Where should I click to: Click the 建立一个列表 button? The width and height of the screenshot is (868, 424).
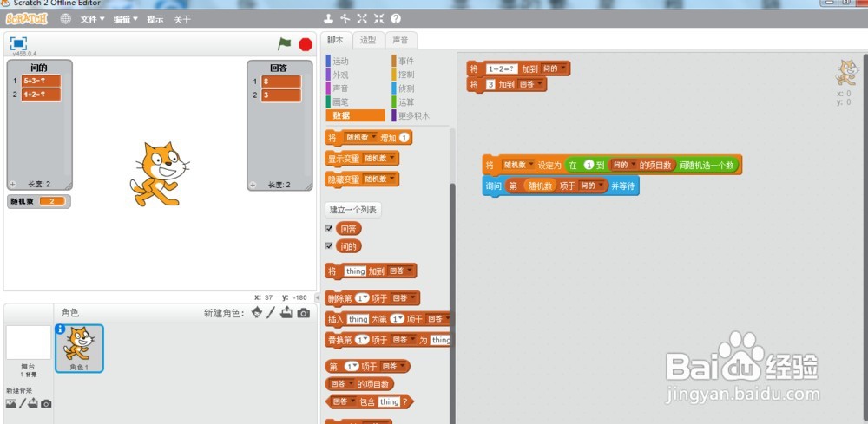352,210
